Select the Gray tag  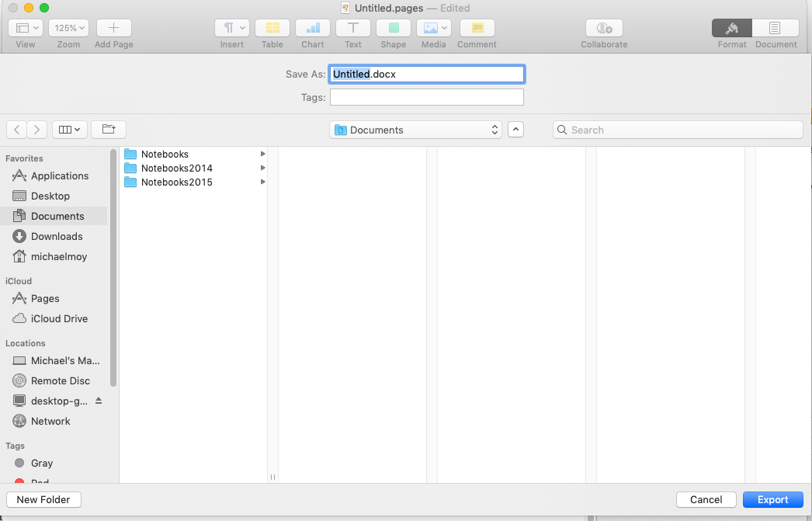point(54,463)
